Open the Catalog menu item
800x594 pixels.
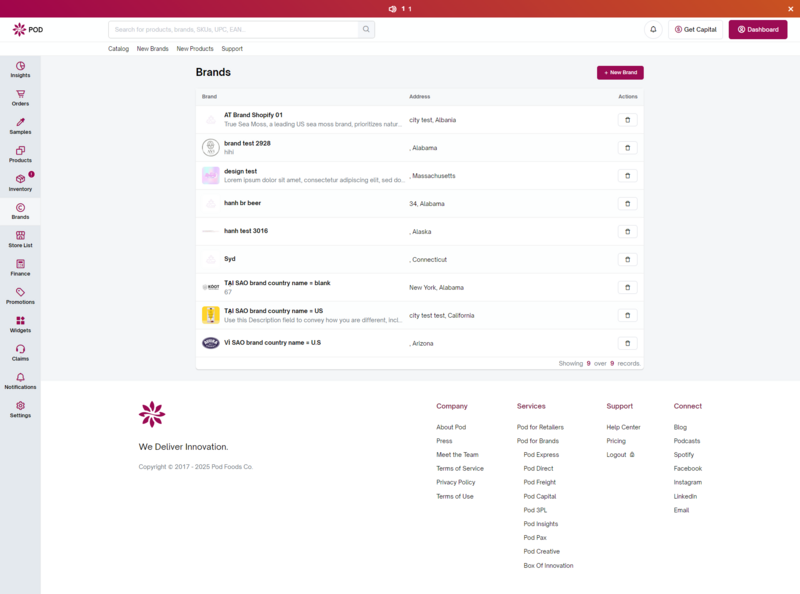click(118, 49)
